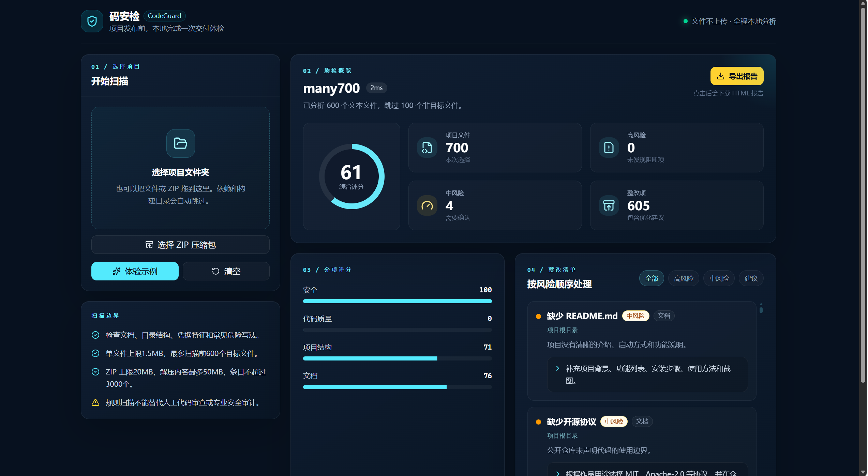Viewport: 868px width, 476px height.
Task: Click the archive icon on the ZIP select button
Action: 149,245
